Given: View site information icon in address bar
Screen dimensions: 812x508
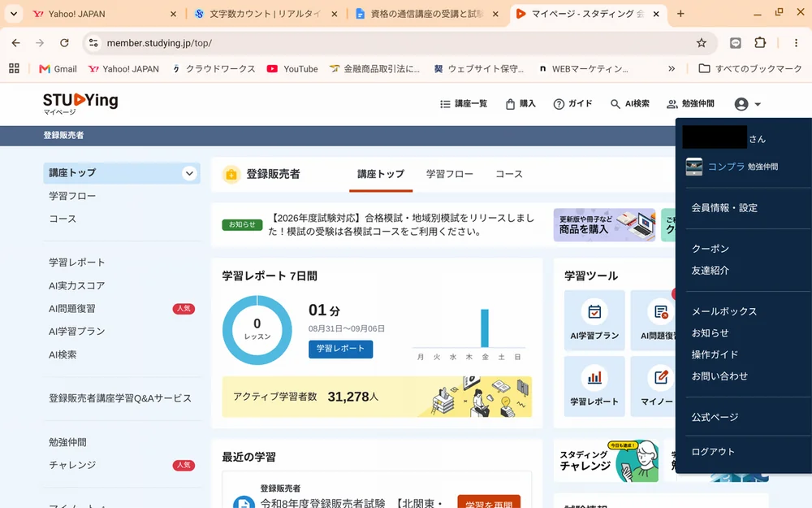Looking at the screenshot, I should 93,43.
